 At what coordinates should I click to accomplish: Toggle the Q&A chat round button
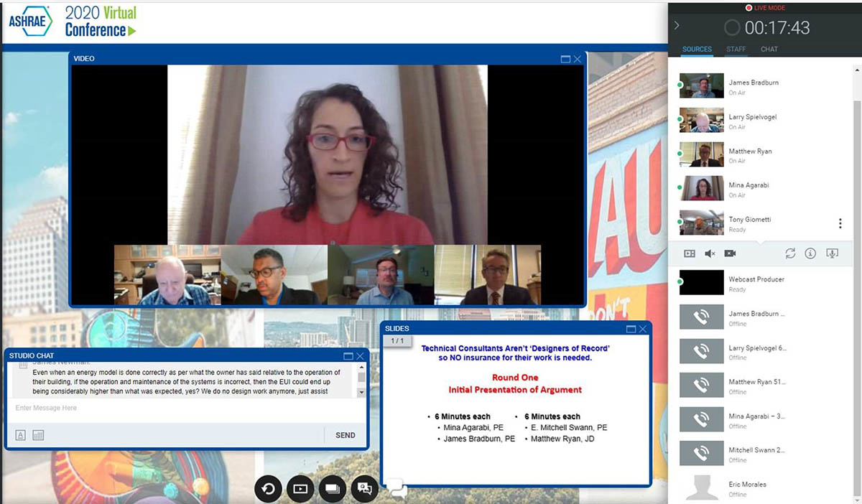pos(364,489)
